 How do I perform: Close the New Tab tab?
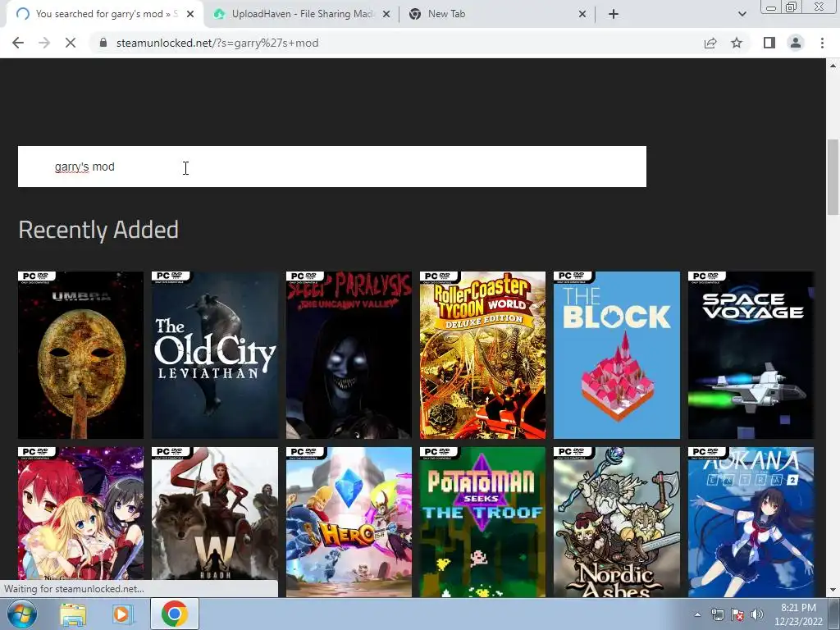pos(582,14)
